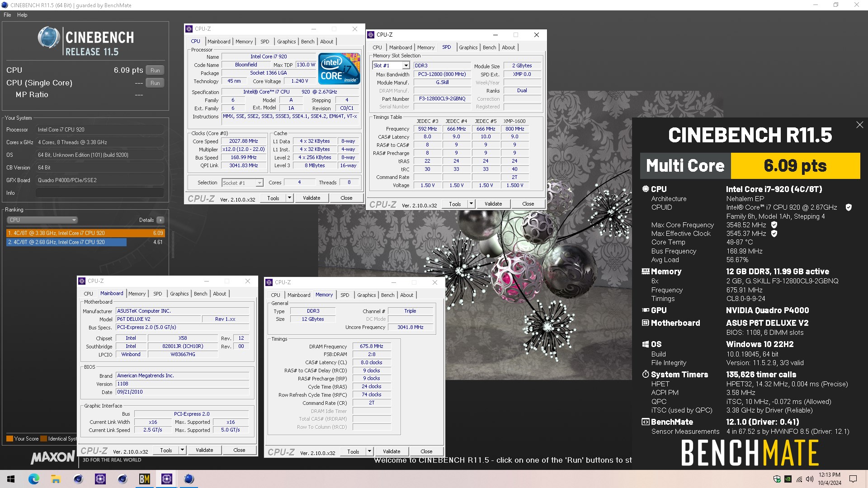
Task: Click Validate in the Memory window
Action: [x=392, y=451]
